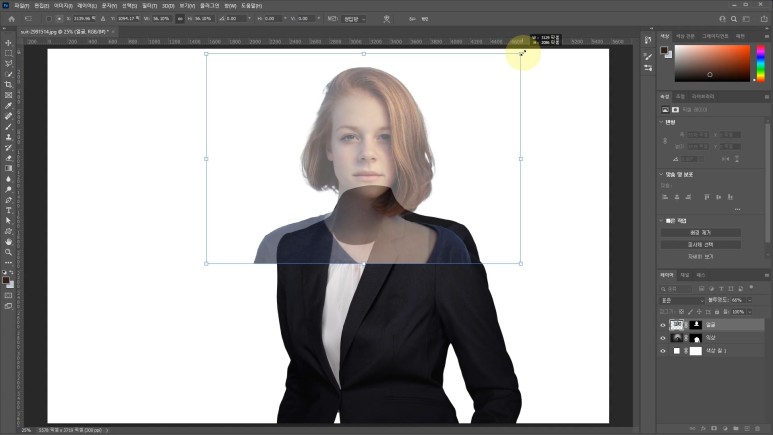Select the Crop tool
Image resolution: width=773 pixels, height=435 pixels.
(x=8, y=84)
